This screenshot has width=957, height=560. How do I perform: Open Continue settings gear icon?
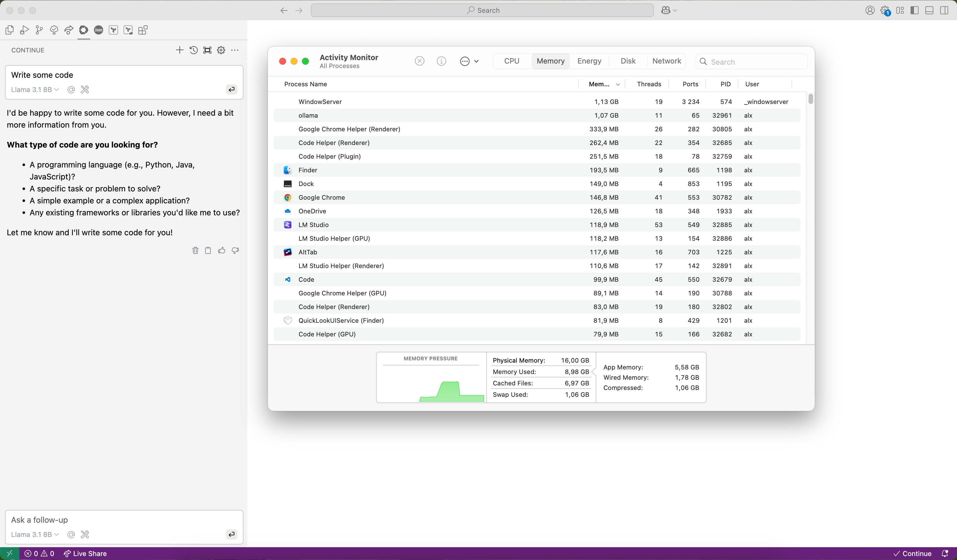221,50
